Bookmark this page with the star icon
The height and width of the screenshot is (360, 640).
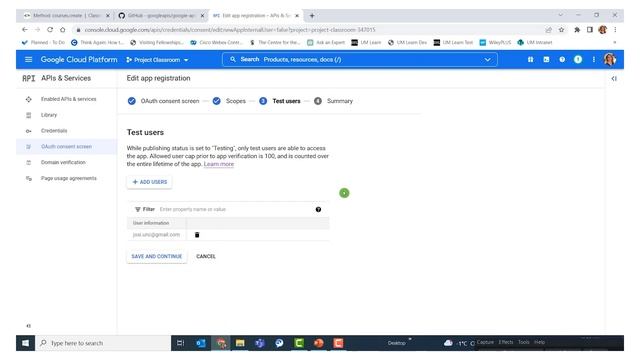tap(561, 30)
